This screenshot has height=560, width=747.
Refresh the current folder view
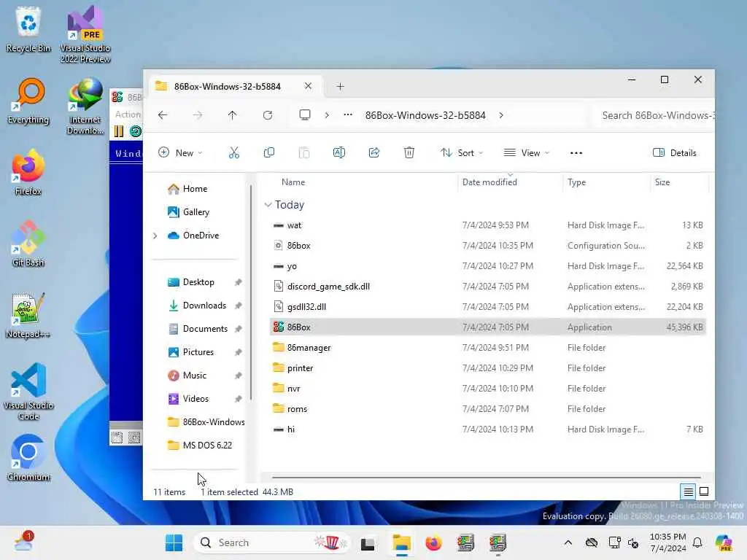268,115
